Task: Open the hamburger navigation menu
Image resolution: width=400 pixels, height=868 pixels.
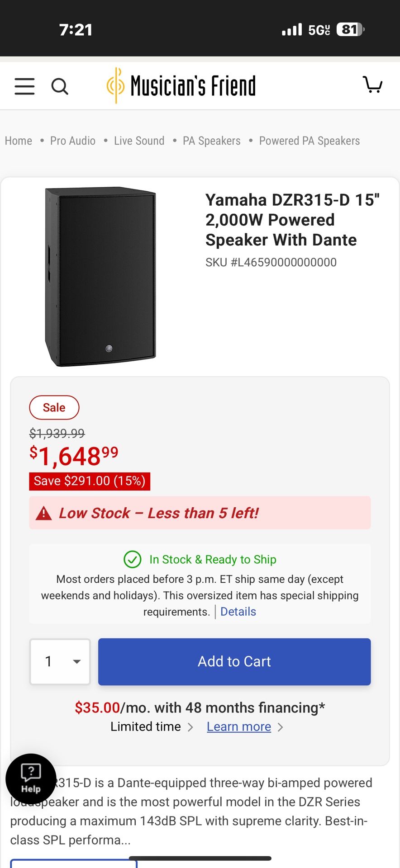Action: (24, 86)
